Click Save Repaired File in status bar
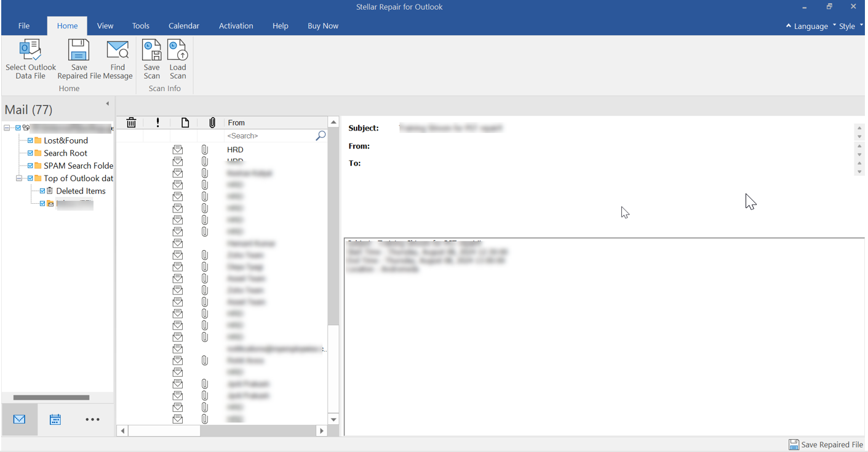Screen dimensions: 868x452 826,445
